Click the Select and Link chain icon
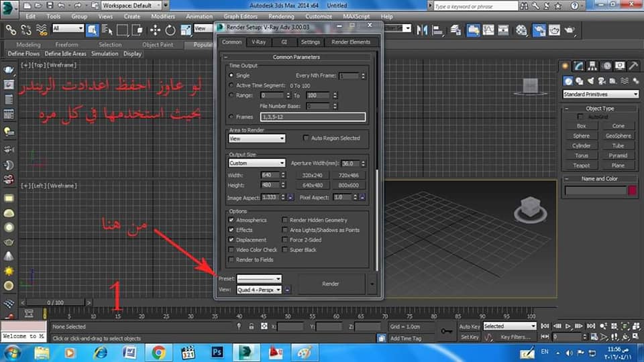 [x=11, y=29]
